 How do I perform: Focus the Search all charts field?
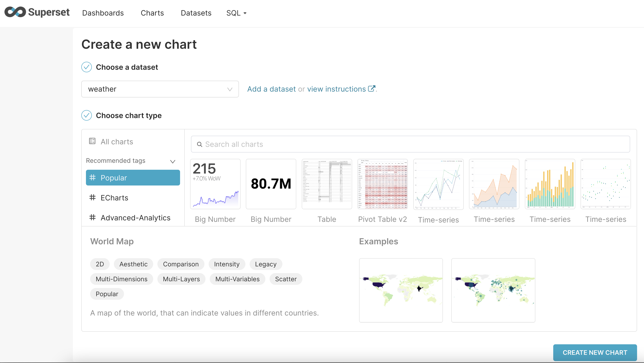[410, 144]
